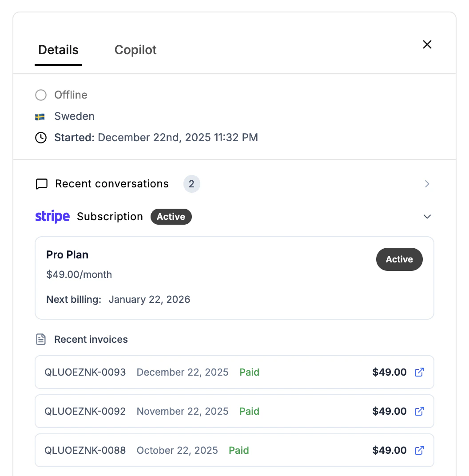Open invoice QLUOEZNK-0088 via its external link icon
This screenshot has height=476, width=469.
tap(419, 450)
